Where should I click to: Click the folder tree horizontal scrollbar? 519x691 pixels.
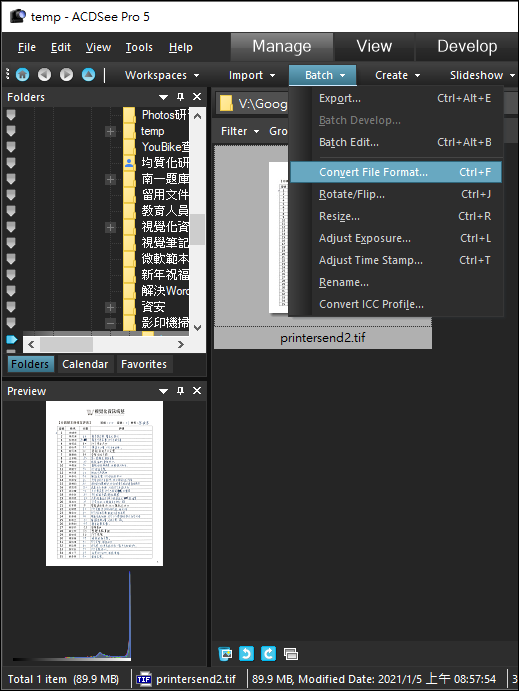click(x=106, y=344)
